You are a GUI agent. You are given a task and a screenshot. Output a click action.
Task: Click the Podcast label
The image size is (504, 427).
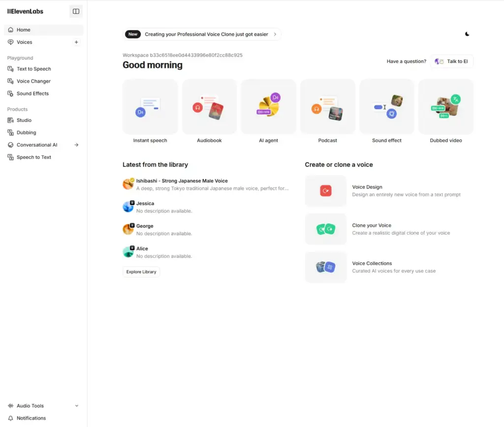point(327,140)
